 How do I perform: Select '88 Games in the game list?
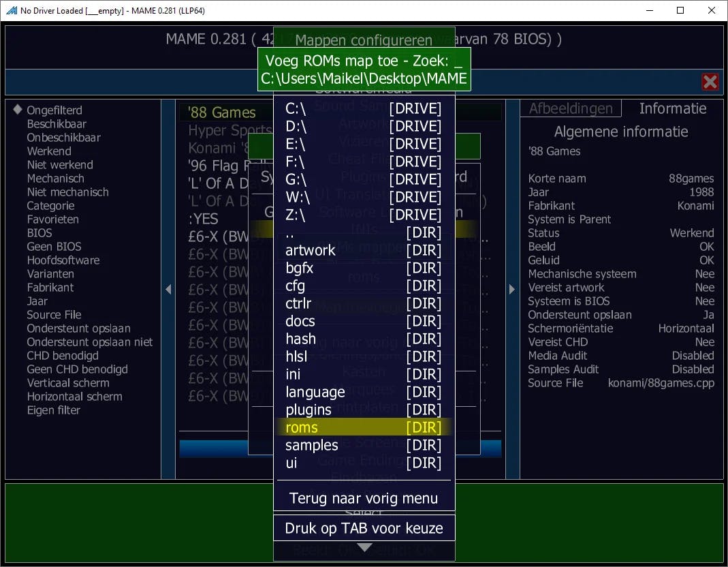[222, 112]
